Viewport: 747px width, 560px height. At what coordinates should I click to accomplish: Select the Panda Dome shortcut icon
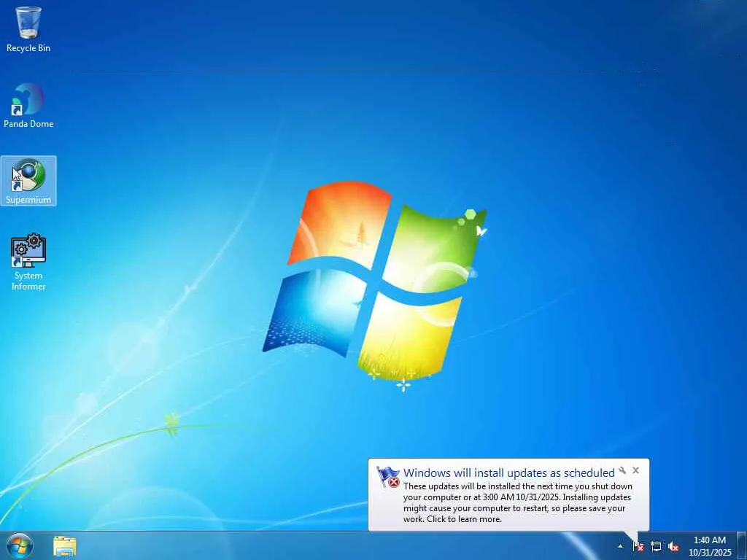(28, 106)
